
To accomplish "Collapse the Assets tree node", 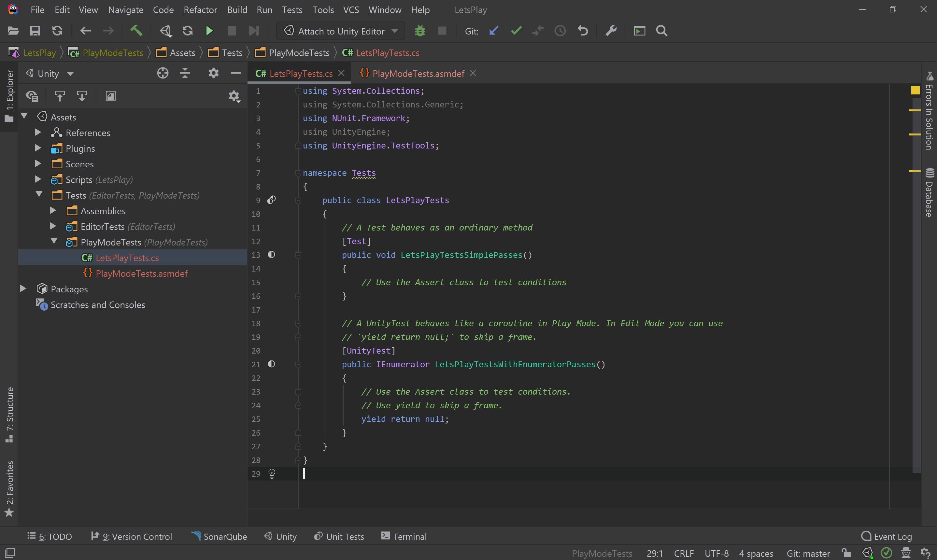I will [24, 116].
